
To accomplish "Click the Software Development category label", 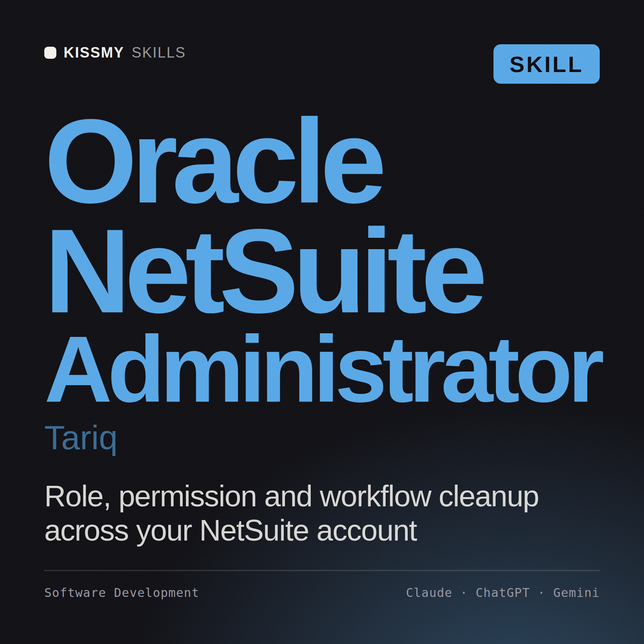I will [121, 592].
